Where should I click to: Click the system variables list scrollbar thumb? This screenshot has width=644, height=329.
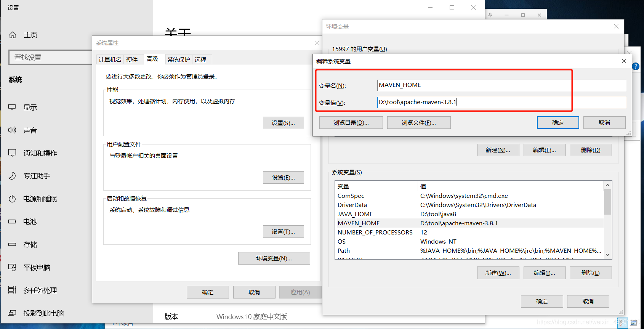click(x=607, y=202)
